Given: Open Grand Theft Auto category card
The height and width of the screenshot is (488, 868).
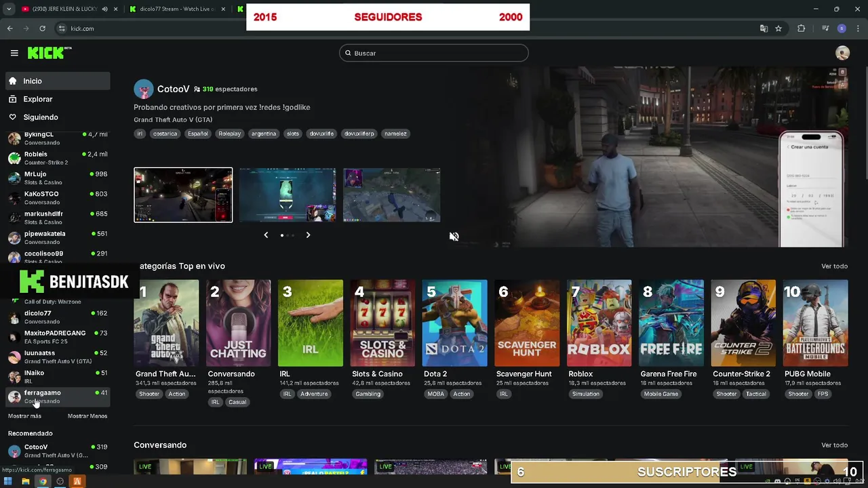Looking at the screenshot, I should tap(166, 323).
